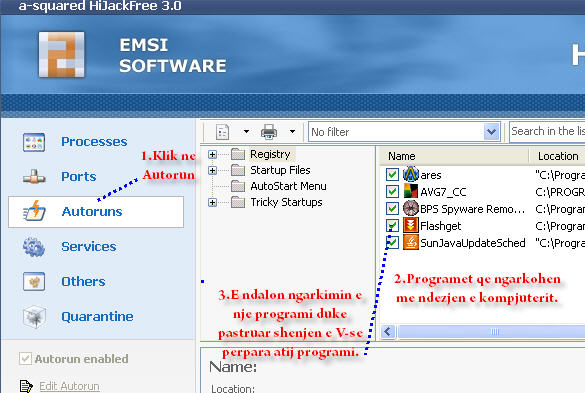The image size is (585, 393).
Task: Uncheck the SunJavaUpdateSched checkbox
Action: pyautogui.click(x=392, y=243)
